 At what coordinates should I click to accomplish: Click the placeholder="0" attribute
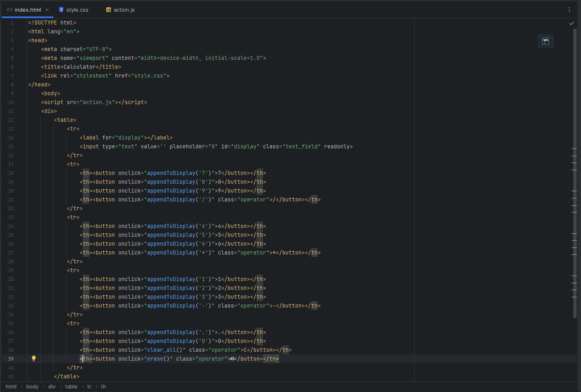tap(194, 147)
